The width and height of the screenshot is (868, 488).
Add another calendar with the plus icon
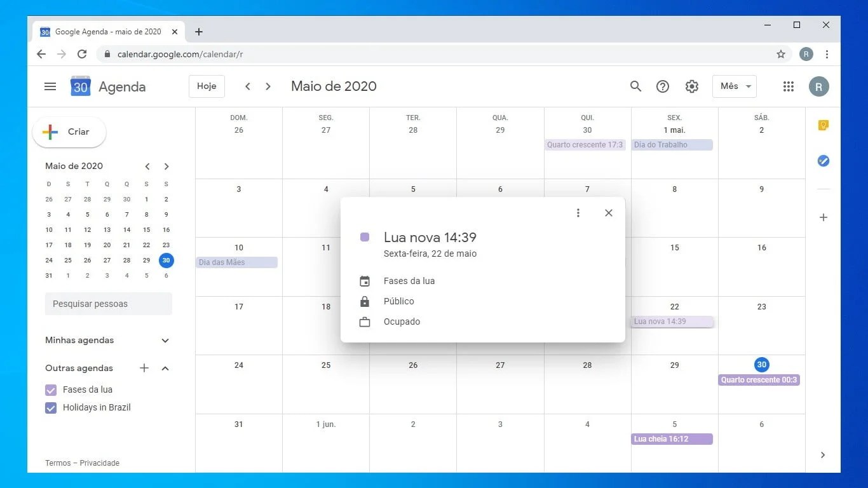point(144,368)
